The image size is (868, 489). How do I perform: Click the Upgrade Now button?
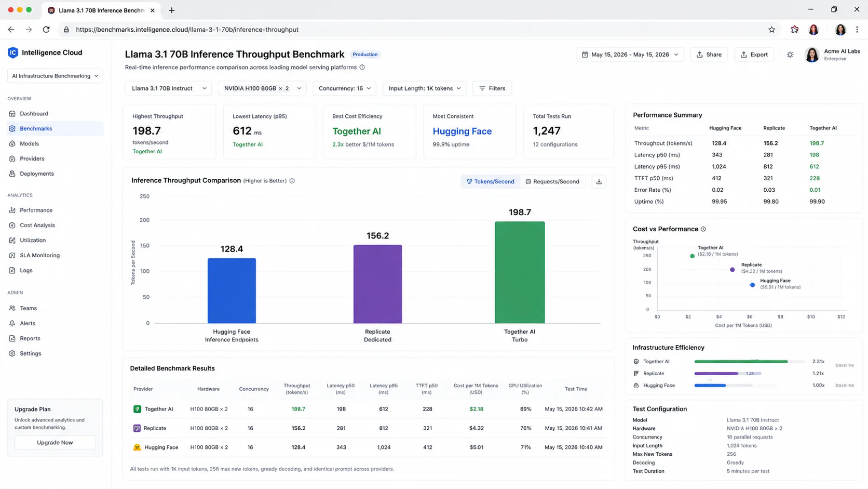click(x=55, y=443)
